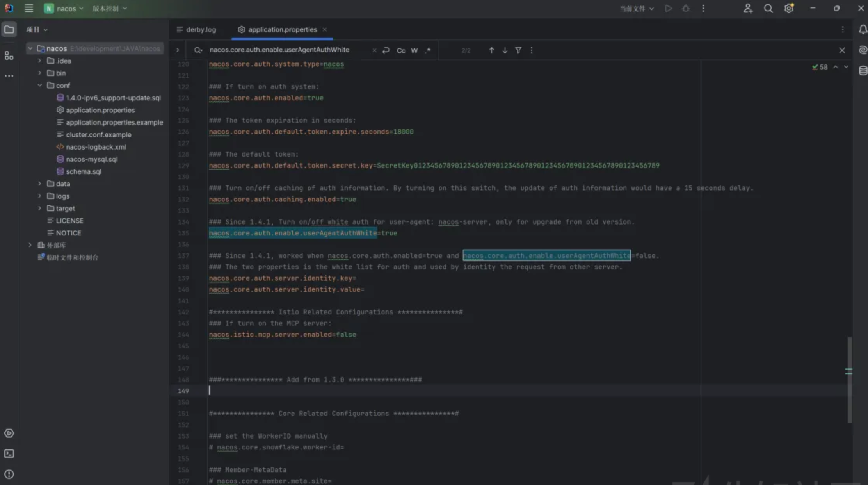The width and height of the screenshot is (868, 485).
Task: Open the Services tool window icon
Action: (x=9, y=433)
